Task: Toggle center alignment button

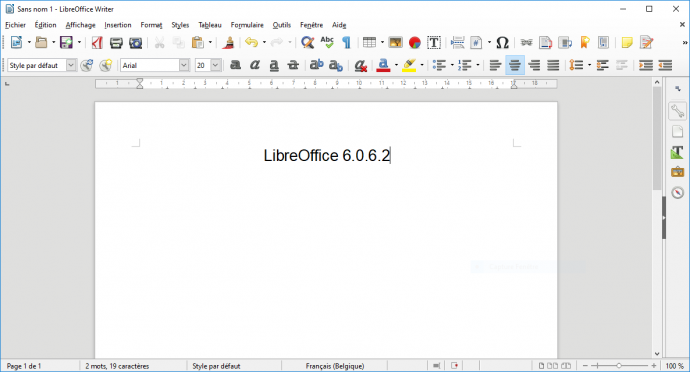Action: coord(515,66)
